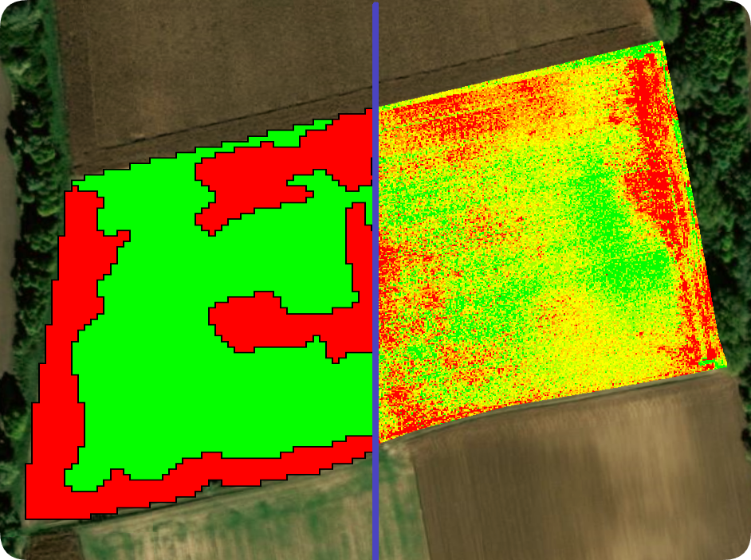Select the narrow red zone beside the divider's left side
Image resolution: width=751 pixels, height=560 pixels.
click(360, 249)
